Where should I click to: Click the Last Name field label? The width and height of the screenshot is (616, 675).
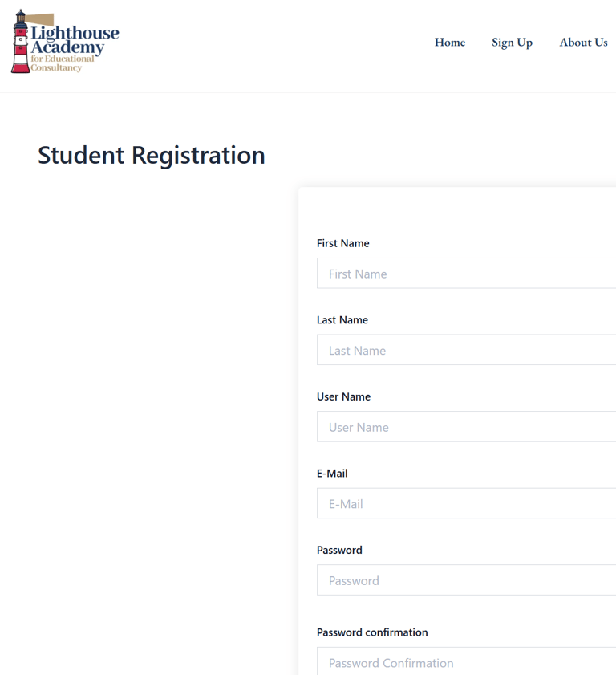(342, 320)
